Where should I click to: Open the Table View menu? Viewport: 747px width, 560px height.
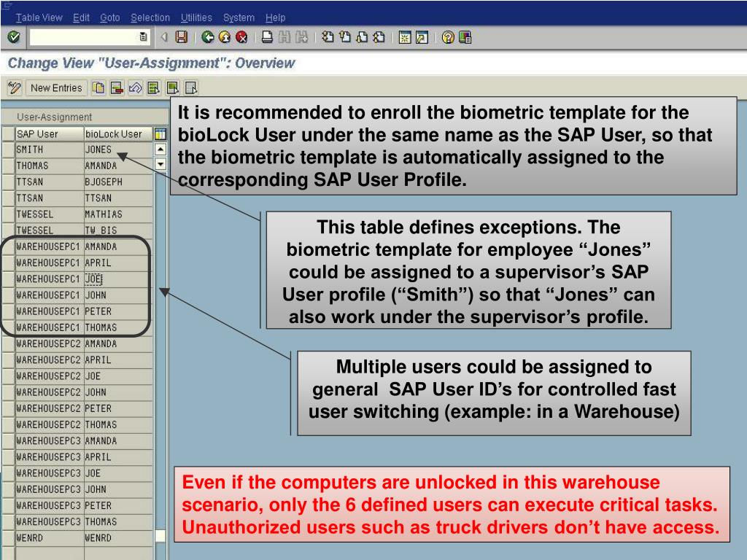tap(39, 17)
